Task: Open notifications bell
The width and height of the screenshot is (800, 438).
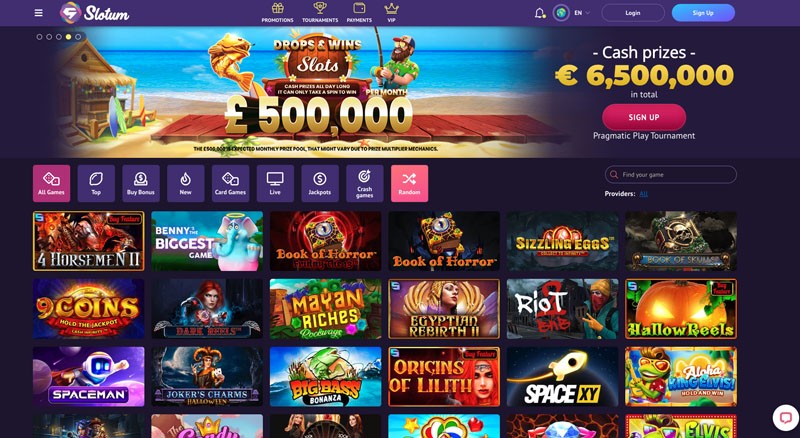Action: click(540, 13)
